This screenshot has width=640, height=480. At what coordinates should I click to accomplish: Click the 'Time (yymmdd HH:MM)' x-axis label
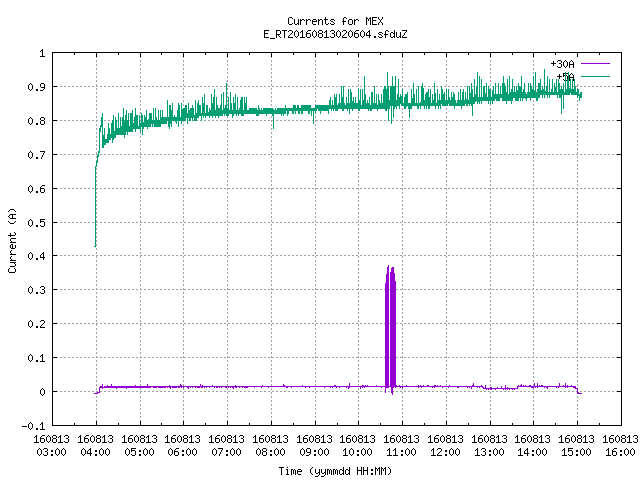pos(335,471)
